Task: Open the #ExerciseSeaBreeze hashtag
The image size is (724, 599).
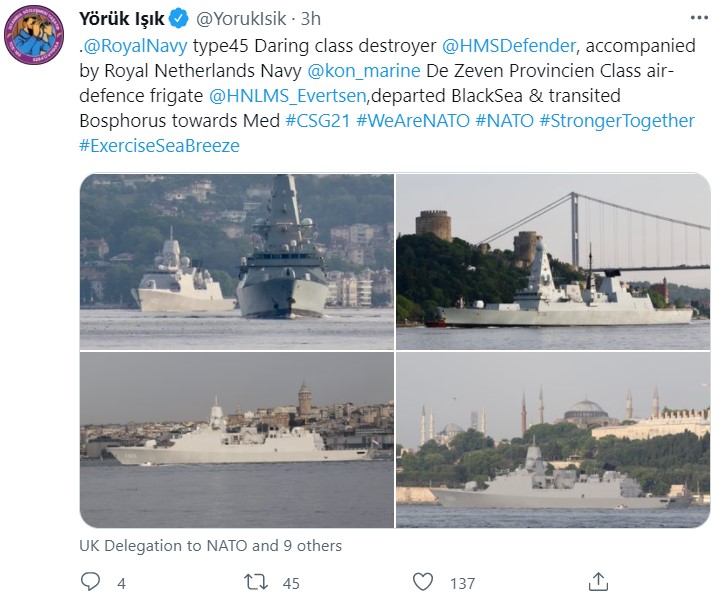Action: [x=158, y=146]
